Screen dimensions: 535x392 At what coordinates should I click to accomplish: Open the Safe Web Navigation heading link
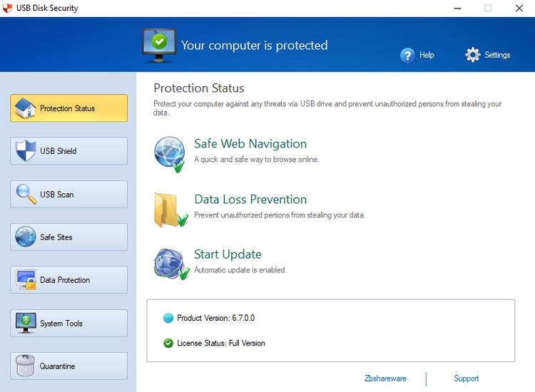click(x=250, y=144)
